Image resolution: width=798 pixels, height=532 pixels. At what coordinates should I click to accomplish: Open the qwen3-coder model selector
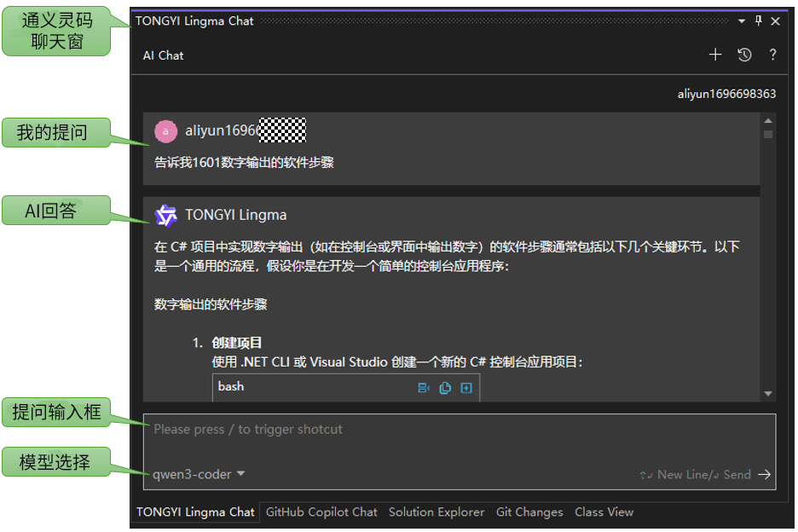point(194,475)
